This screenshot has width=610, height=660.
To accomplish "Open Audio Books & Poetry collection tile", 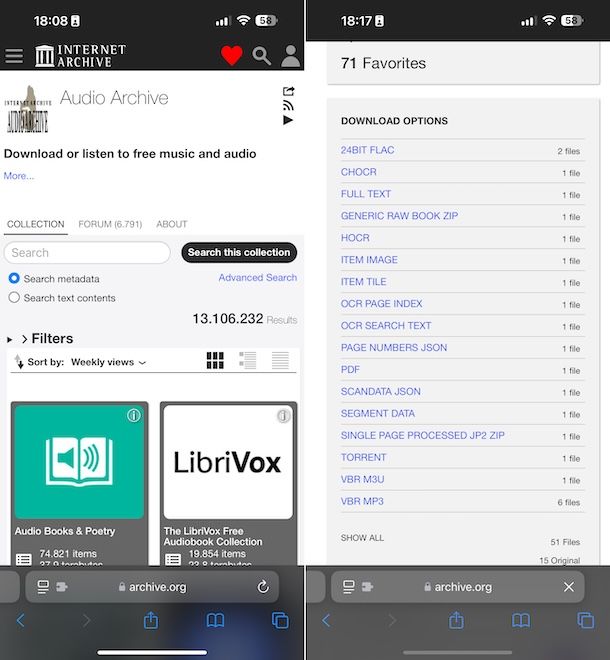I will click(80, 483).
